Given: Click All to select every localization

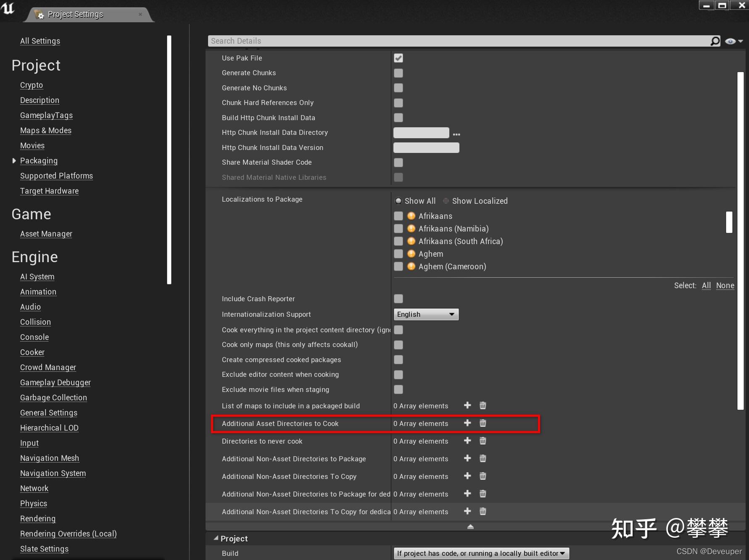Looking at the screenshot, I should (x=706, y=285).
